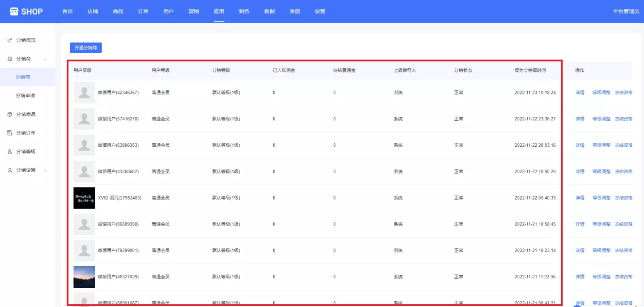Click user name 微信用户(79299001)

pyautogui.click(x=119, y=251)
